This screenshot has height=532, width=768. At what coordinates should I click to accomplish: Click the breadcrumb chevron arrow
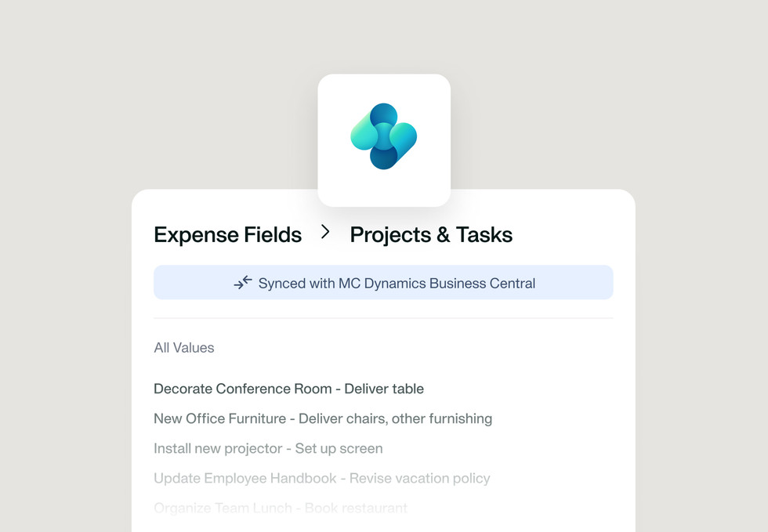point(325,232)
